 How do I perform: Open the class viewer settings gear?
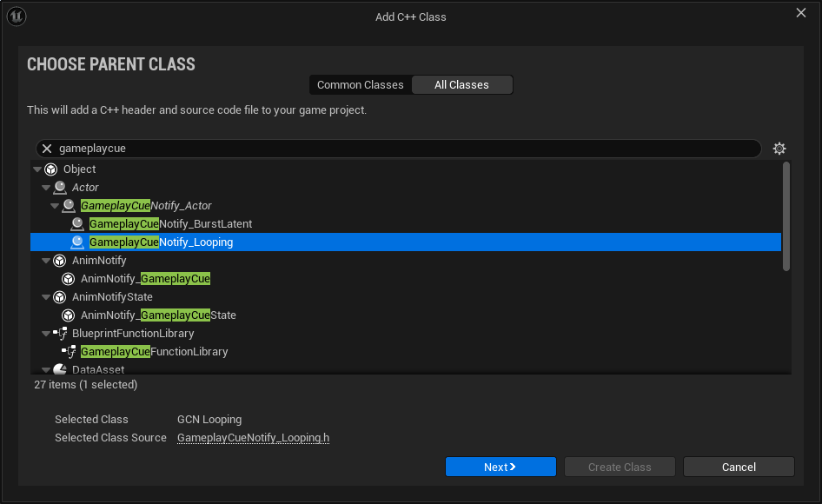[779, 148]
